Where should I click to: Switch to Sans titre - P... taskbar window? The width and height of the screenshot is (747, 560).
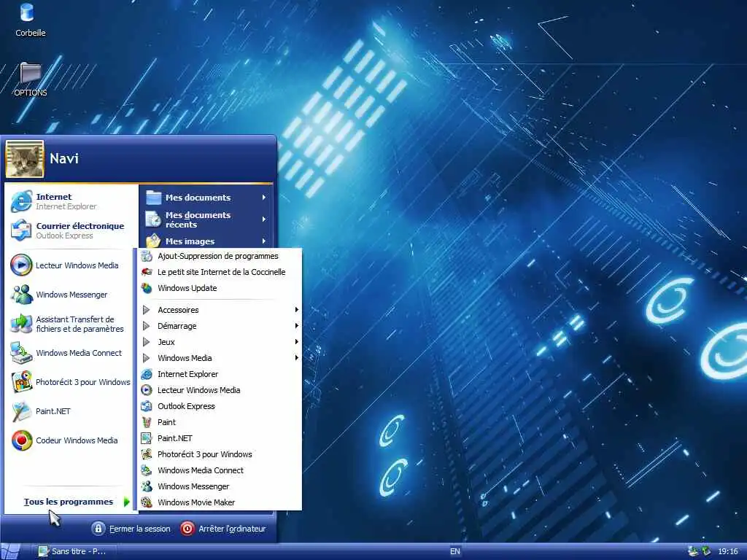coord(74,551)
